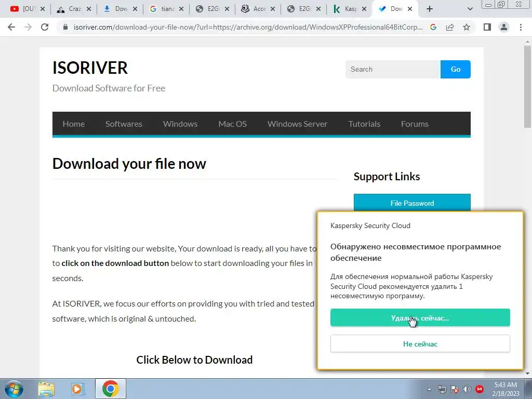This screenshot has width=532, height=399.
Task: Click the network tray icon
Action: (442, 389)
